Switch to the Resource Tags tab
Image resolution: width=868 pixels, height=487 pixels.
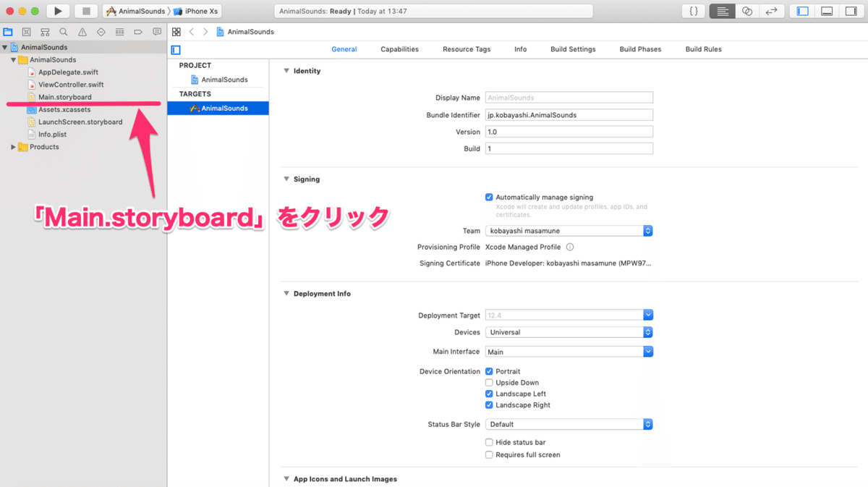(467, 49)
